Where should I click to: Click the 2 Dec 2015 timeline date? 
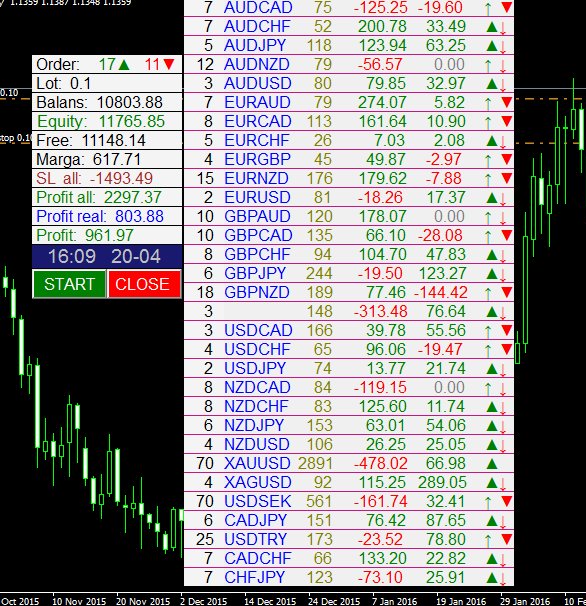203,601
